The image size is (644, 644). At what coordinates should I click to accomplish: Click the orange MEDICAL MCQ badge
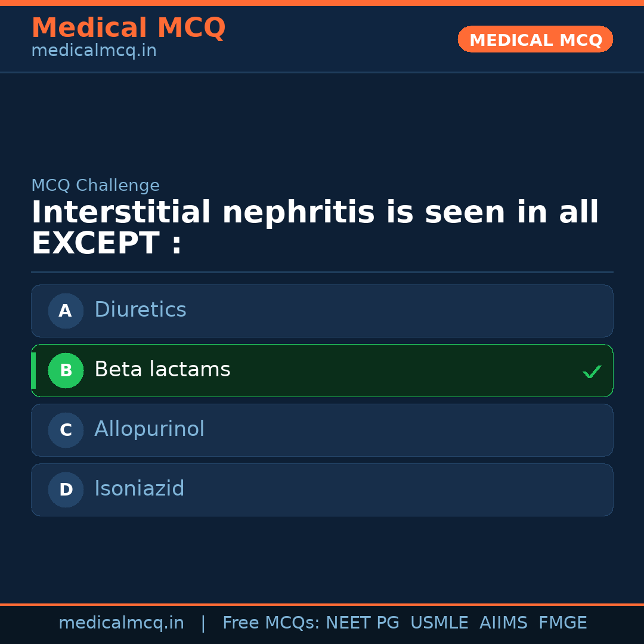tap(535, 39)
